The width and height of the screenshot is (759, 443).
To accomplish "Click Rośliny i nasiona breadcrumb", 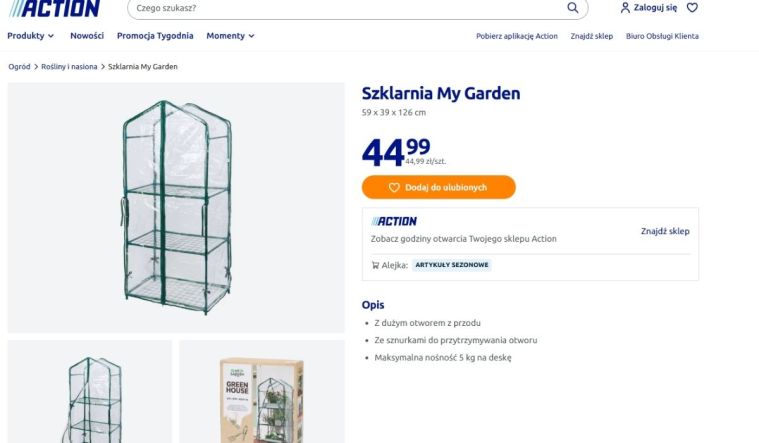I will coord(70,66).
